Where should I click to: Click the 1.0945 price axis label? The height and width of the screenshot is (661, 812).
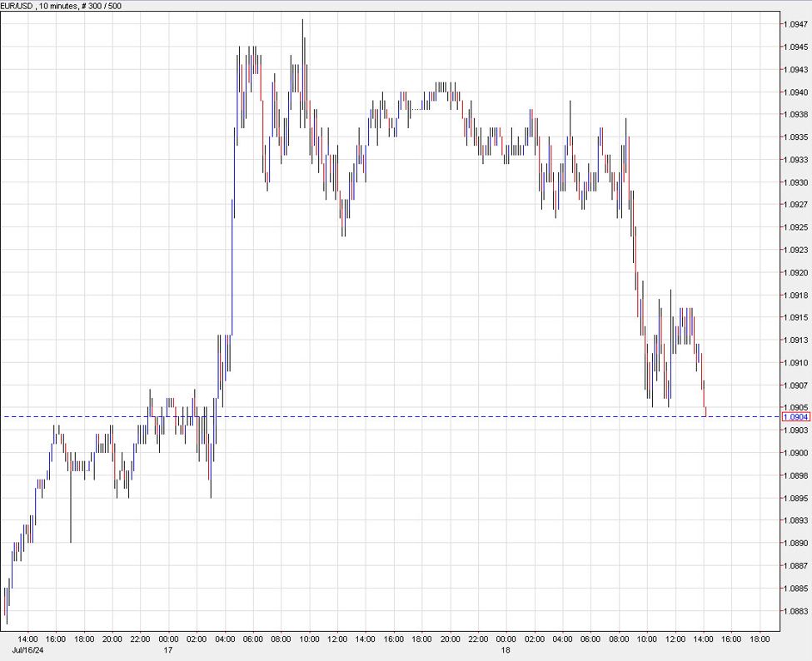tap(795, 47)
